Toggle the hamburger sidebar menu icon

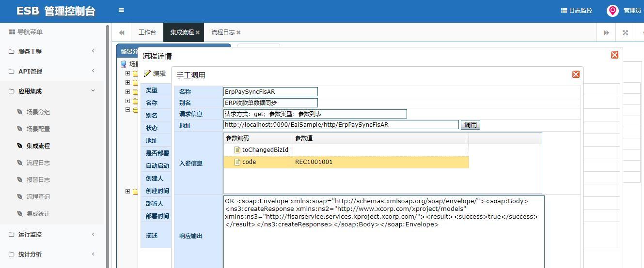121,10
